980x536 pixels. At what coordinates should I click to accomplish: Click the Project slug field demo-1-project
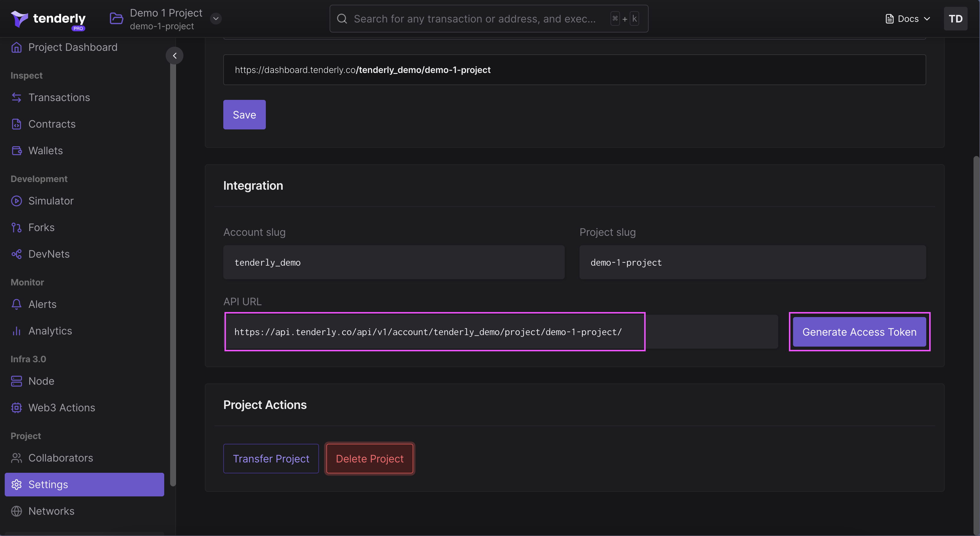[x=753, y=262]
